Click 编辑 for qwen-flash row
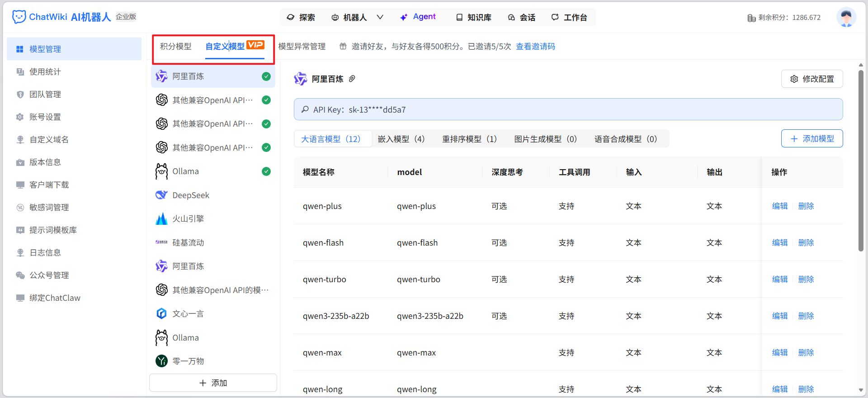This screenshot has height=398, width=868. tap(780, 242)
